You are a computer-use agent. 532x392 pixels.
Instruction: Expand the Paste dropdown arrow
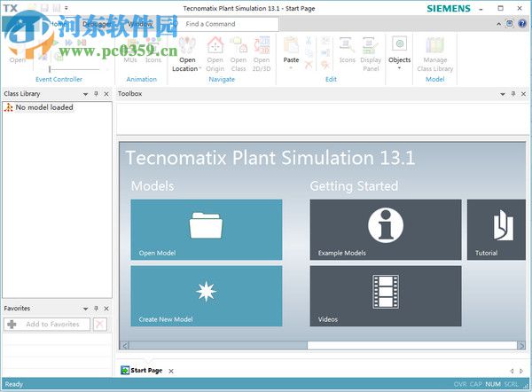[x=291, y=68]
